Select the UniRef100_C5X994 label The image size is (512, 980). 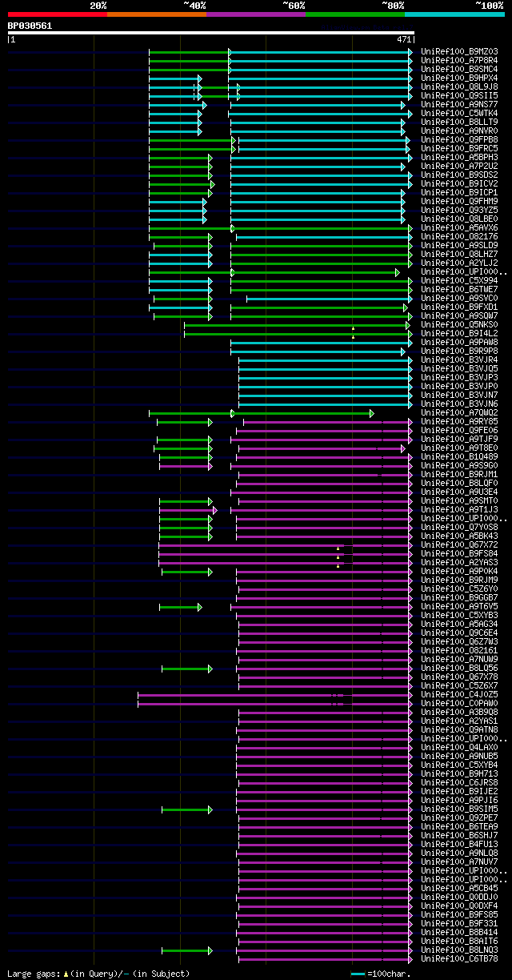tap(459, 281)
